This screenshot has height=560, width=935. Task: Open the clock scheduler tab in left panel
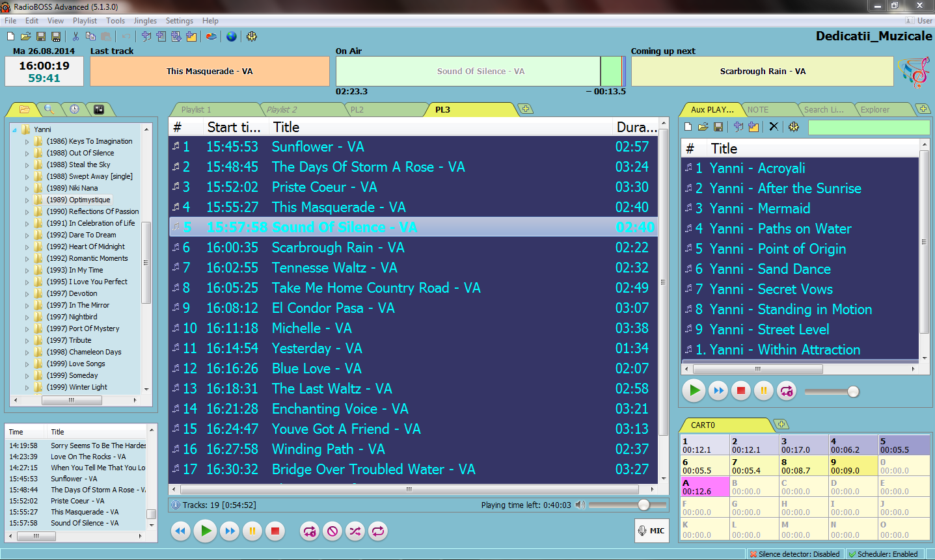point(74,109)
